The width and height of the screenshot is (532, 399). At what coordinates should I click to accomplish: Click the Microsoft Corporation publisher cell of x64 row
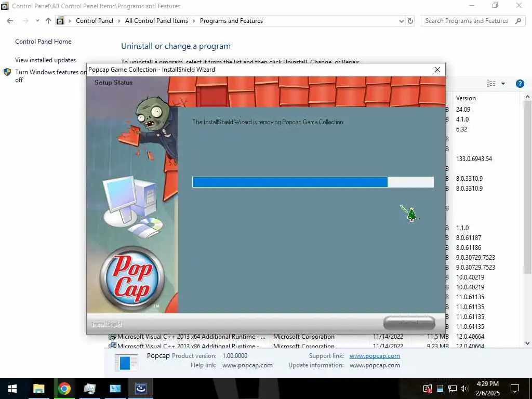tap(303, 337)
